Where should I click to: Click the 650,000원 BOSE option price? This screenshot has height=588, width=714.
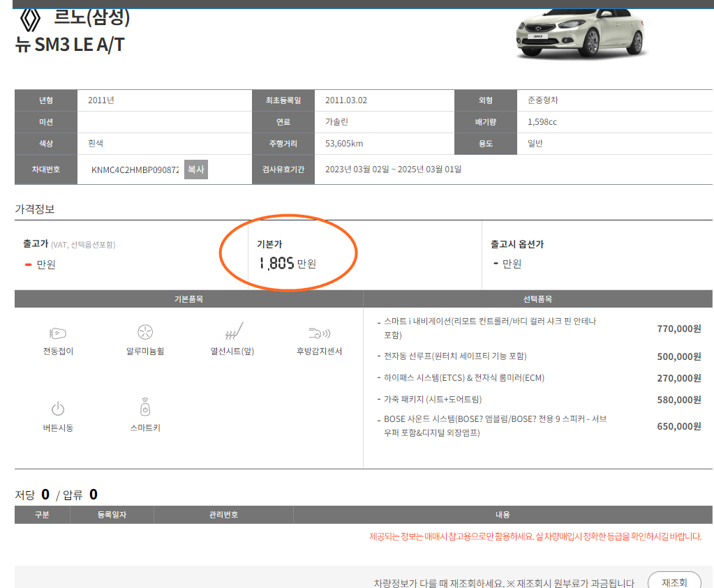coord(678,426)
